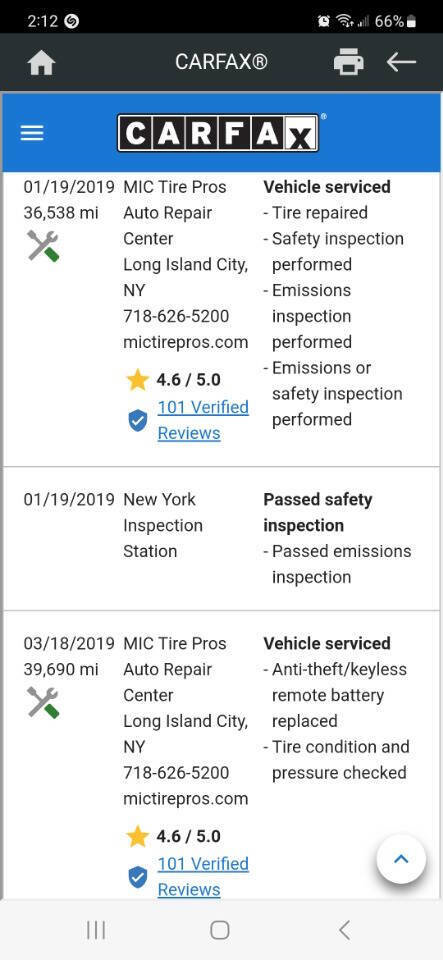This screenshot has width=443, height=960.
Task: Tap the scroll-to-top chevron button
Action: (401, 859)
